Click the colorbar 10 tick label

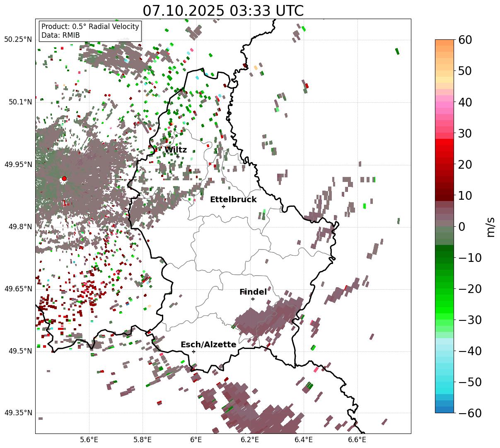tap(465, 195)
